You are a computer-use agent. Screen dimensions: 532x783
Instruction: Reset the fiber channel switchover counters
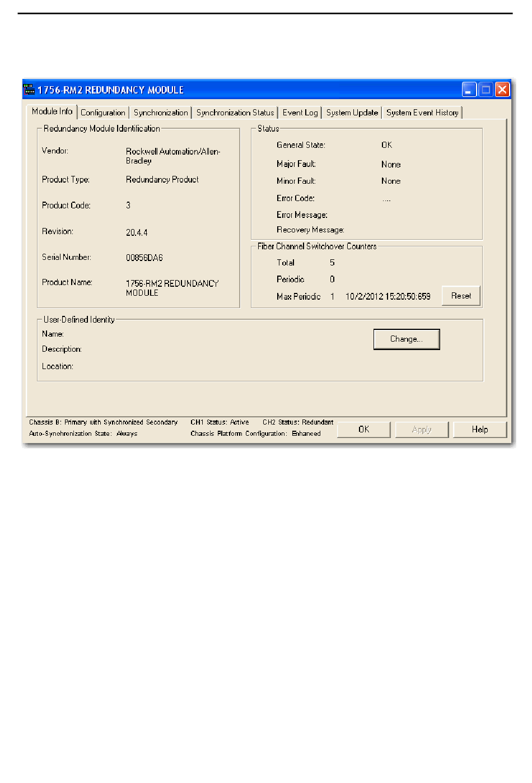(x=461, y=296)
